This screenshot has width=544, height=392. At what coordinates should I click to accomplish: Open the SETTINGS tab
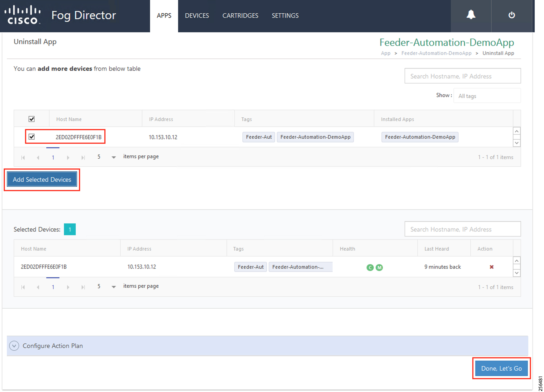(285, 16)
